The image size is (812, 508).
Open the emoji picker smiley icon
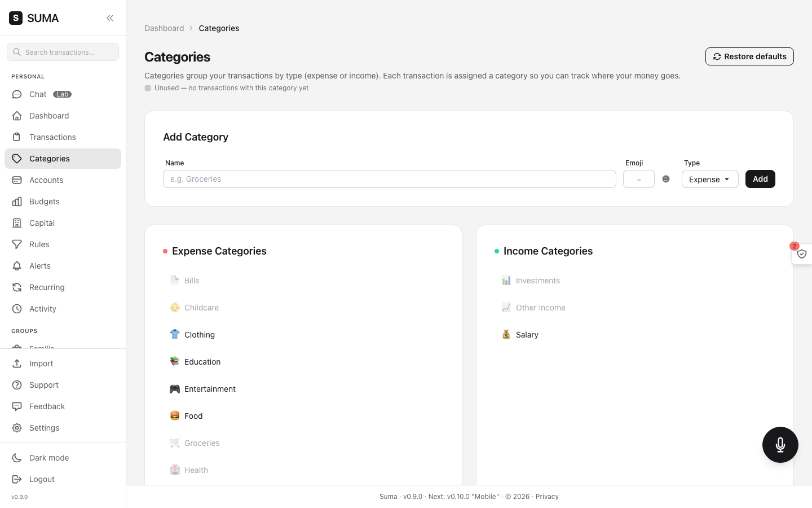(x=666, y=179)
